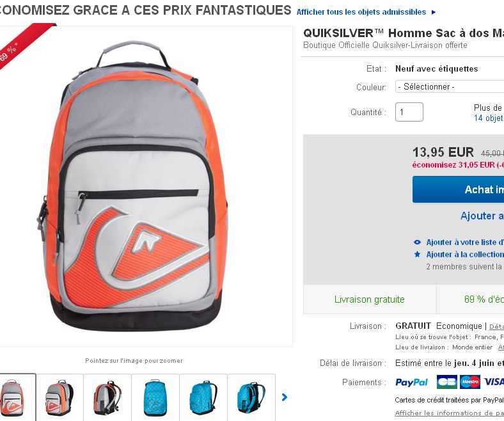This screenshot has width=504, height=421.
Task: Select the blue backpack front view thumbnail
Action: click(x=155, y=397)
